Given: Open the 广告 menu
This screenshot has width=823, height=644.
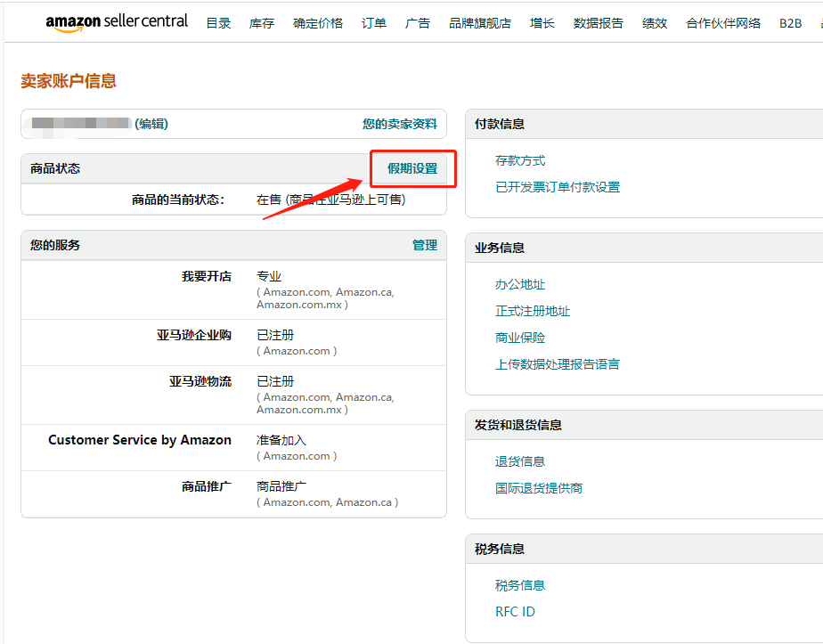Looking at the screenshot, I should 418,23.
